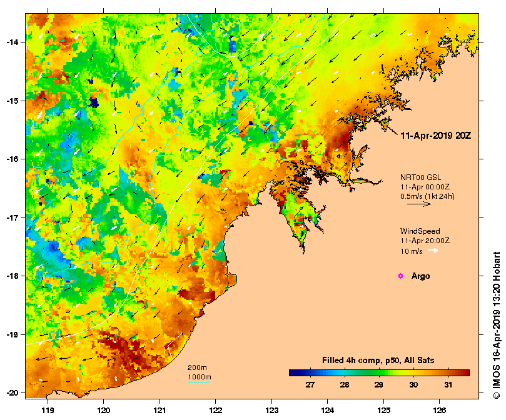Click the '124' longitude axis label
This screenshot has height=420, width=506.
(x=328, y=411)
